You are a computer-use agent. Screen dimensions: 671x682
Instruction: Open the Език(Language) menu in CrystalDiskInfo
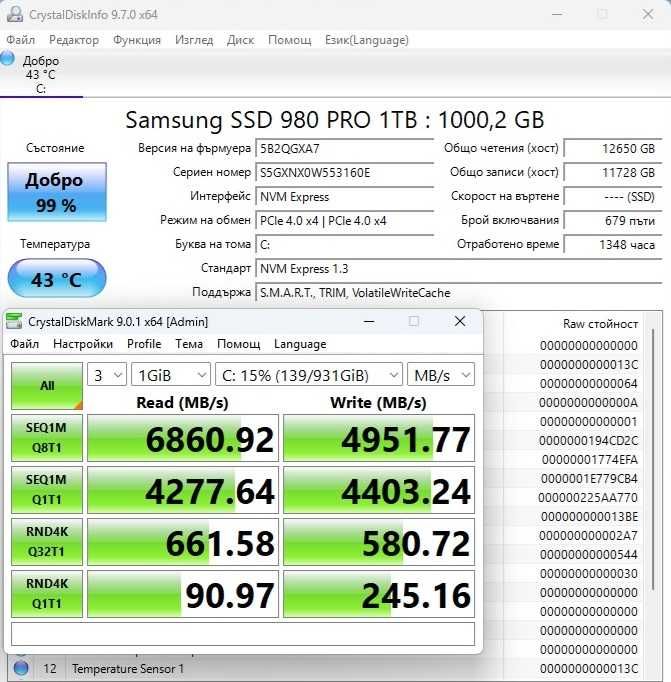tap(367, 40)
